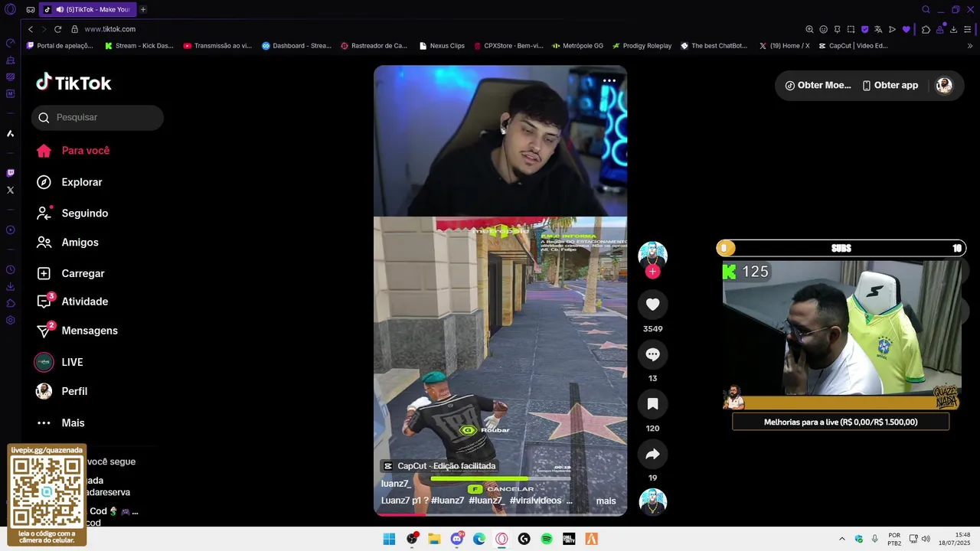Open CapCut · Edição facilitada link

[439, 466]
